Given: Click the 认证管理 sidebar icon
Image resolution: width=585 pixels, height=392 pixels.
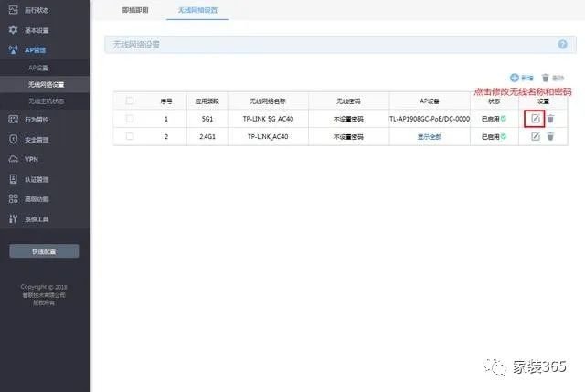Looking at the screenshot, I should tap(13, 179).
